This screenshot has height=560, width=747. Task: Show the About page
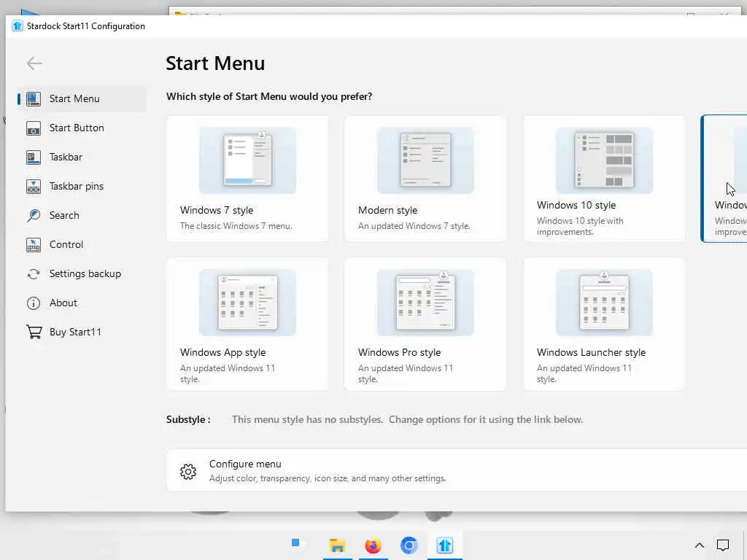pos(82,303)
